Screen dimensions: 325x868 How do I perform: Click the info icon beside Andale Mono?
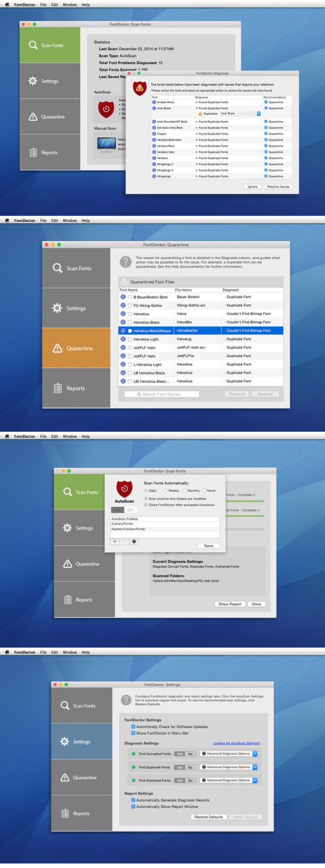[x=154, y=102]
